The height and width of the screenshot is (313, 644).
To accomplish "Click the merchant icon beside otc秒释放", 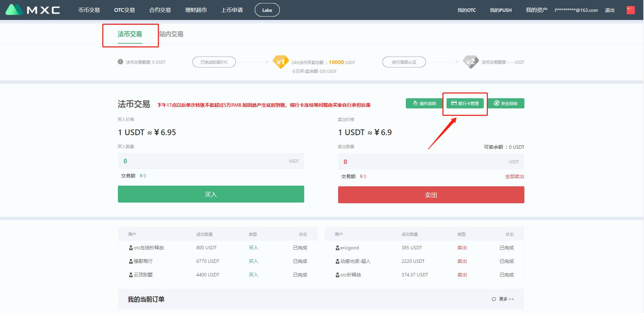I will (337, 275).
